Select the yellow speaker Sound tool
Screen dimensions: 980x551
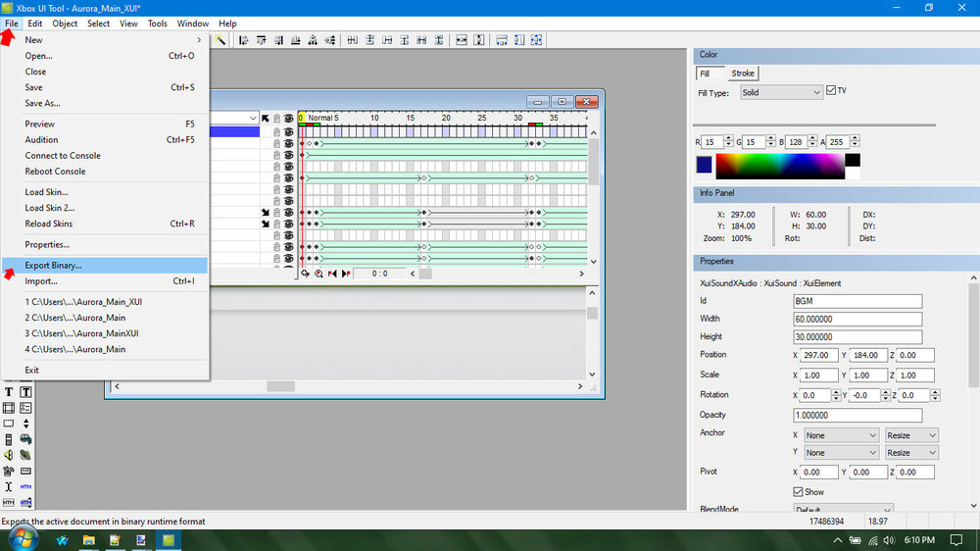(9, 455)
